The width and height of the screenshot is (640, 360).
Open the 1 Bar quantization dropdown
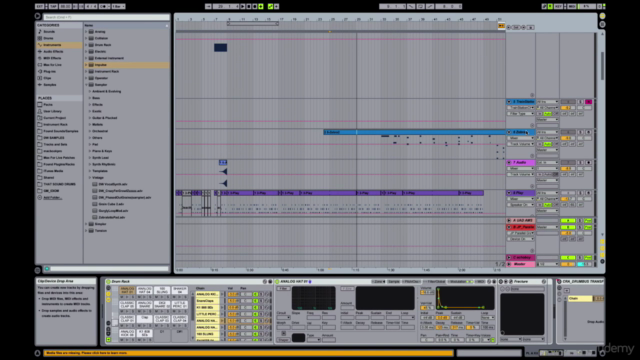(x=118, y=7)
